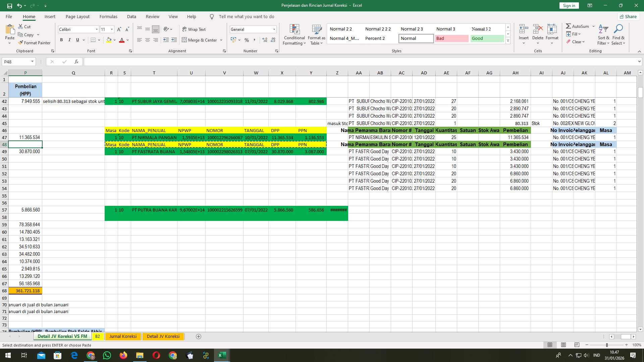Click the Percent Style icon
The image size is (644, 362).
247,40
